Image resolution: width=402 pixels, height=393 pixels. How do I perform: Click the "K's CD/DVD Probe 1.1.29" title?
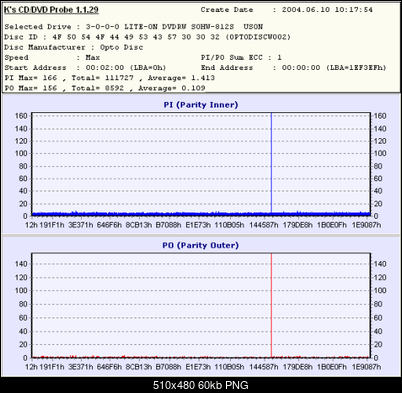tap(51, 10)
